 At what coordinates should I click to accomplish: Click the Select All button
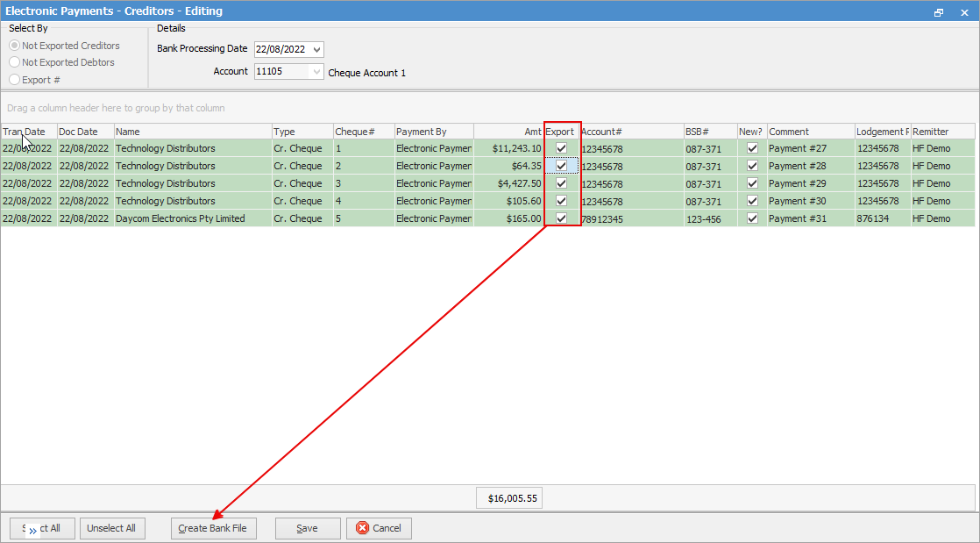pyautogui.click(x=42, y=528)
